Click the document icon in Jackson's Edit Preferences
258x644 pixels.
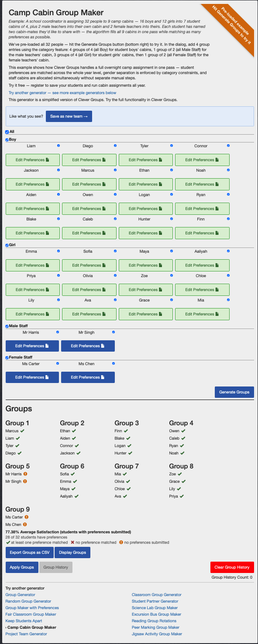coord(48,184)
